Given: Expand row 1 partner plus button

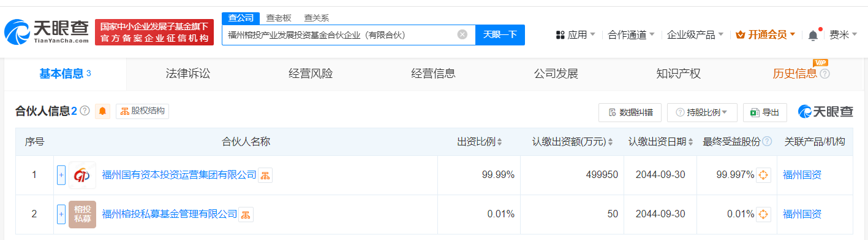Looking at the screenshot, I should [61, 175].
